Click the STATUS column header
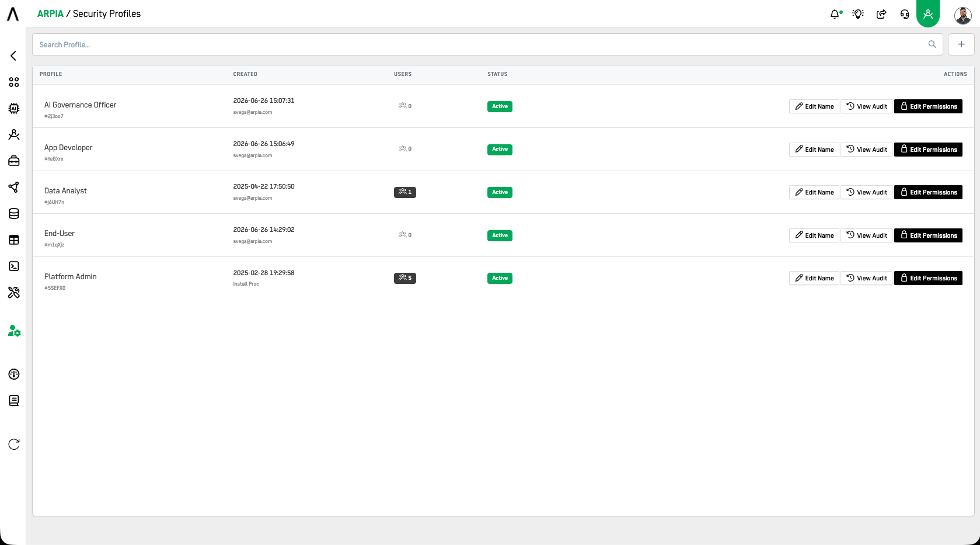Viewport: 980px width, 545px height. pos(497,74)
